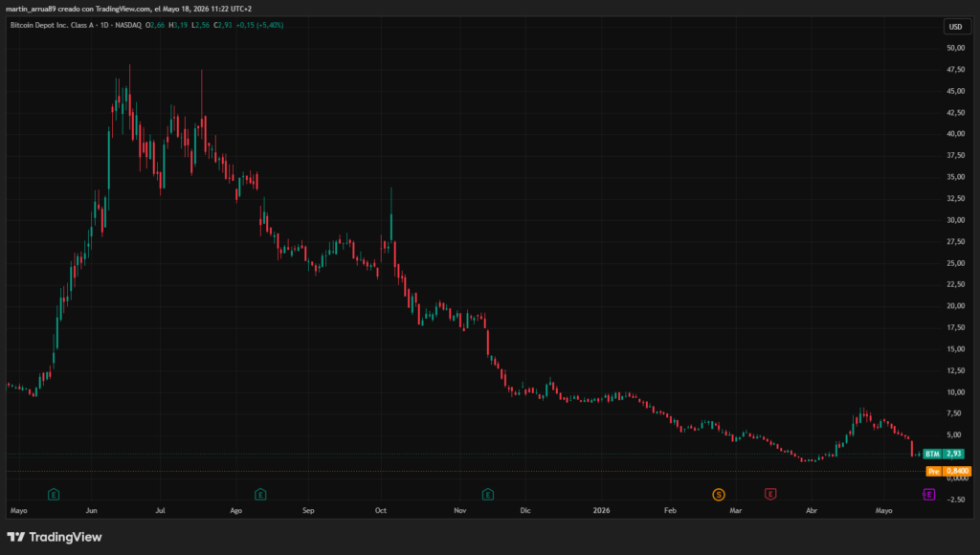Click the 15,00 price axis label

coord(956,348)
